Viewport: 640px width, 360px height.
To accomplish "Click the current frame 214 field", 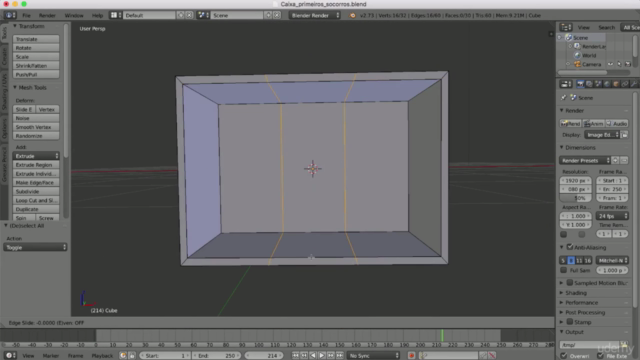I will click(x=263, y=356).
